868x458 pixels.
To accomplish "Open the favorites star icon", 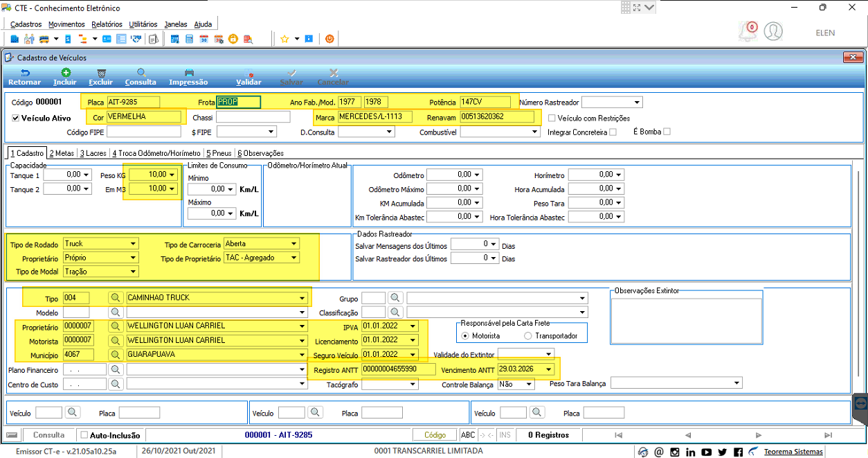I will pyautogui.click(x=284, y=39).
